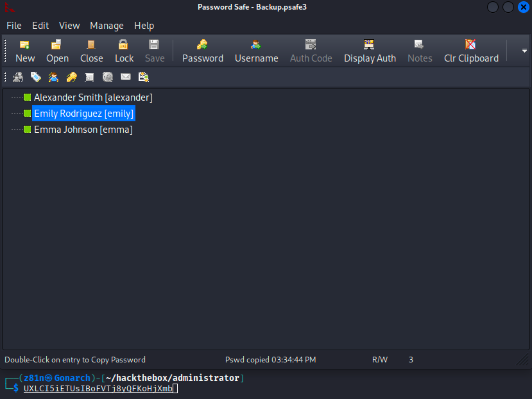
Task: Click the R/W status indicator
Action: pyautogui.click(x=380, y=360)
